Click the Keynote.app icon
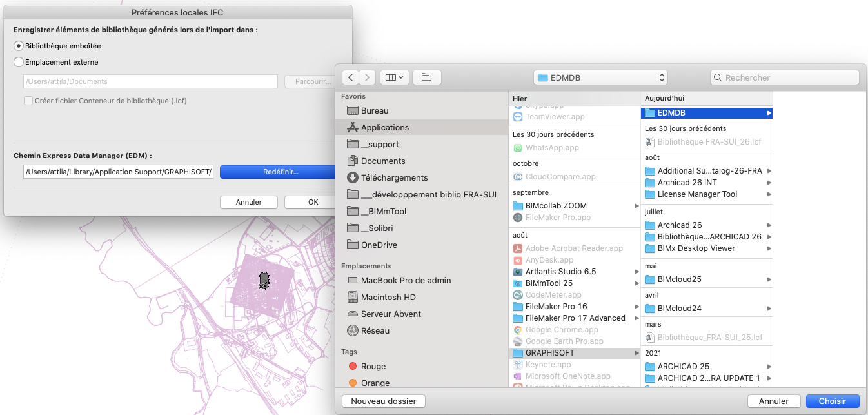The width and height of the screenshot is (868, 415). [x=518, y=365]
